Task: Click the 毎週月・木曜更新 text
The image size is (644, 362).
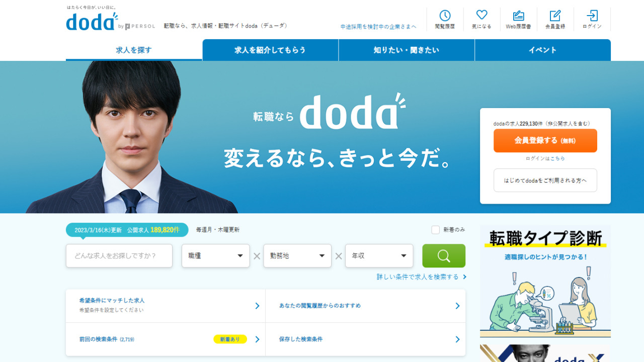Action: (218, 230)
